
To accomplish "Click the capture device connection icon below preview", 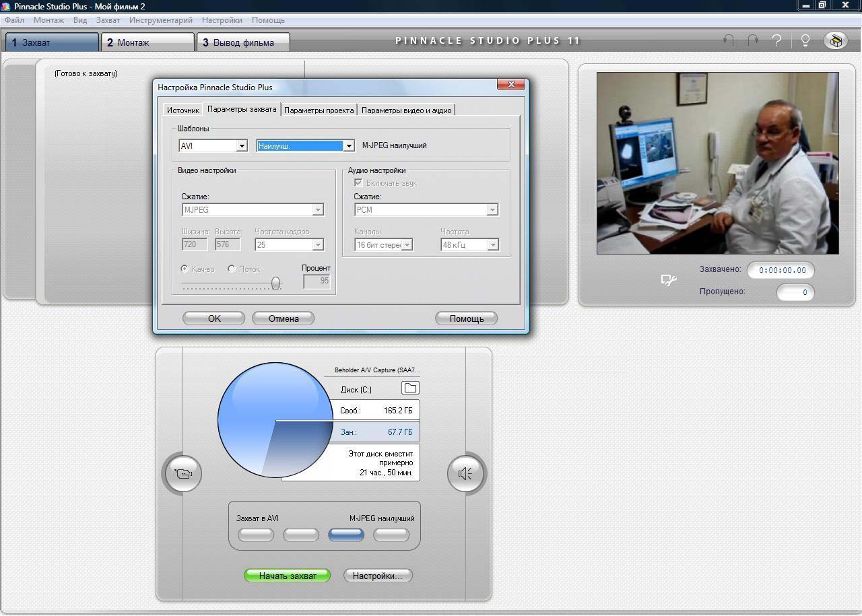I will coord(668,280).
